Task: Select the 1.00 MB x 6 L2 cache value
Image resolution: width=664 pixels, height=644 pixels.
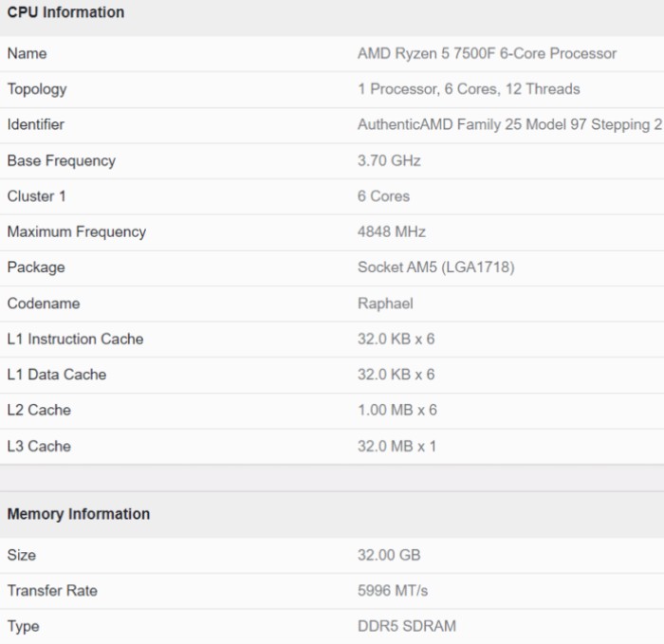Action: click(397, 410)
